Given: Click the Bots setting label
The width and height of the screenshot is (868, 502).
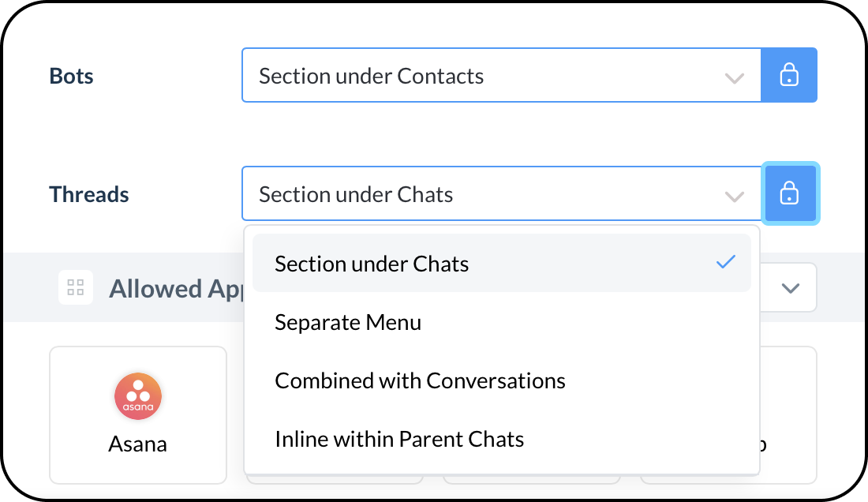Looking at the screenshot, I should [71, 77].
